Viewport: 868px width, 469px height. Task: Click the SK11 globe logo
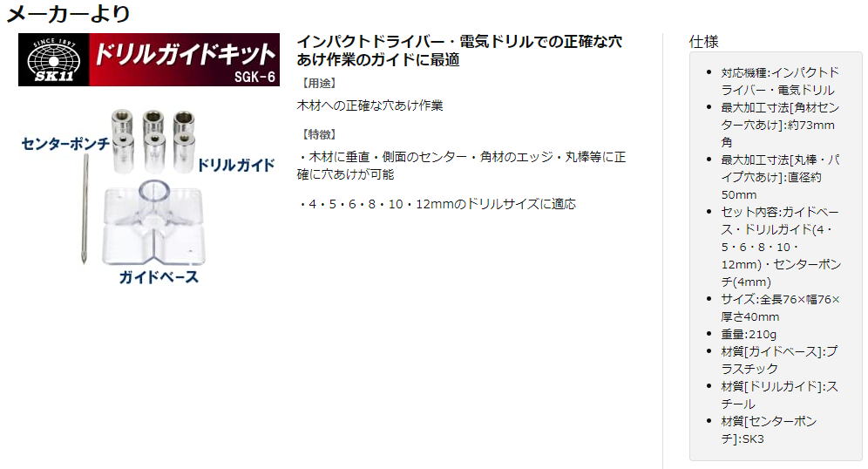[54, 60]
